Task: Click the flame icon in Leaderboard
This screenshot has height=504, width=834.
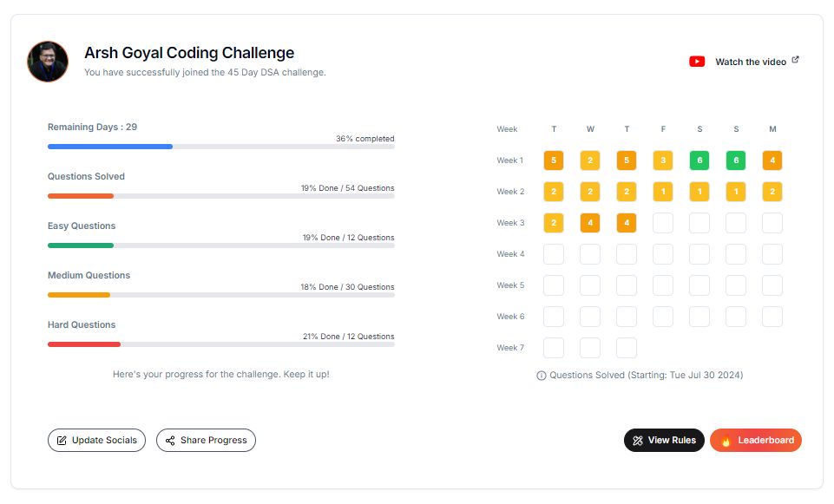Action: (726, 440)
